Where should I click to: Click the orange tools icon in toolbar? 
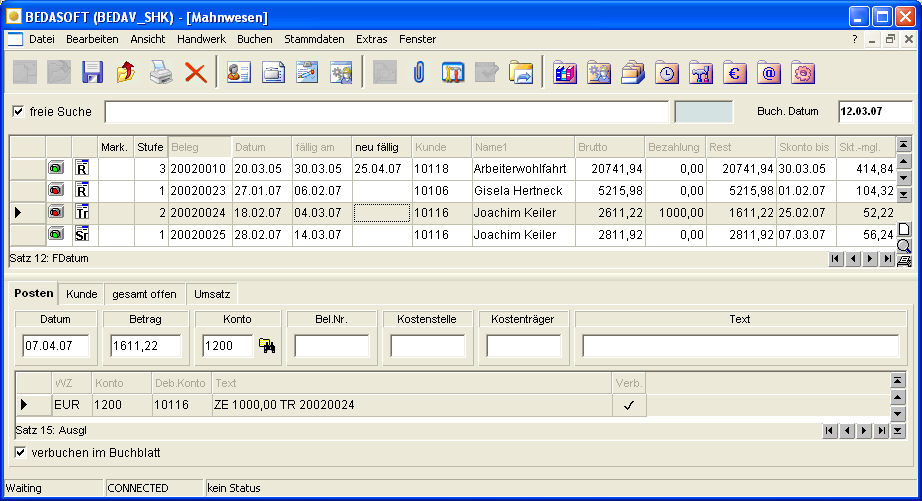point(453,73)
